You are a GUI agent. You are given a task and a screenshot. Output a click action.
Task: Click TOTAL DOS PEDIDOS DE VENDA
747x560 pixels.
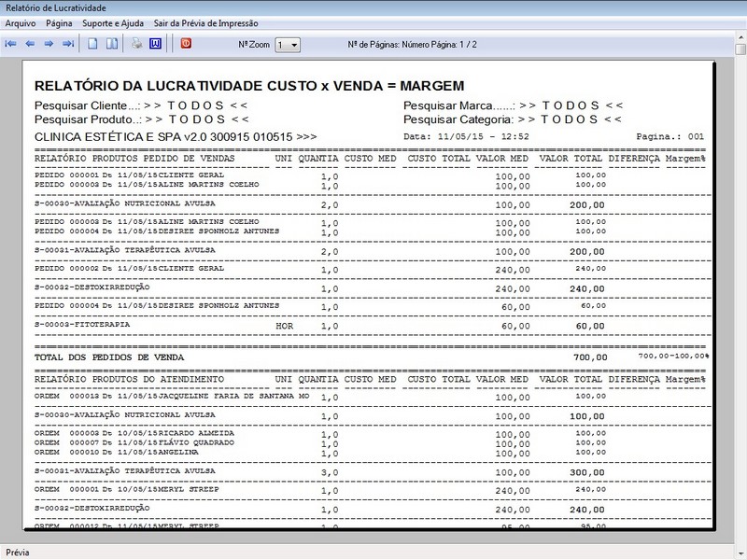tap(109, 357)
